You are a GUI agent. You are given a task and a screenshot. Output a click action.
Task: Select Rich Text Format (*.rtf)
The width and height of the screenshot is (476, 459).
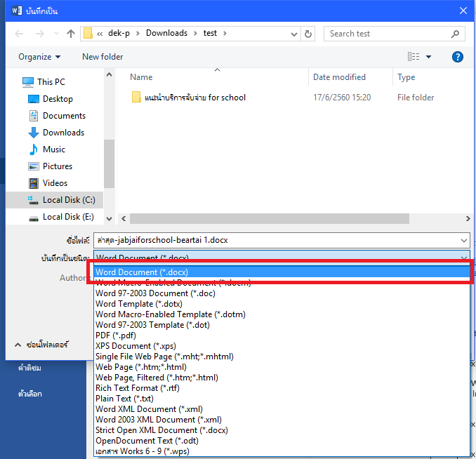click(x=282, y=388)
